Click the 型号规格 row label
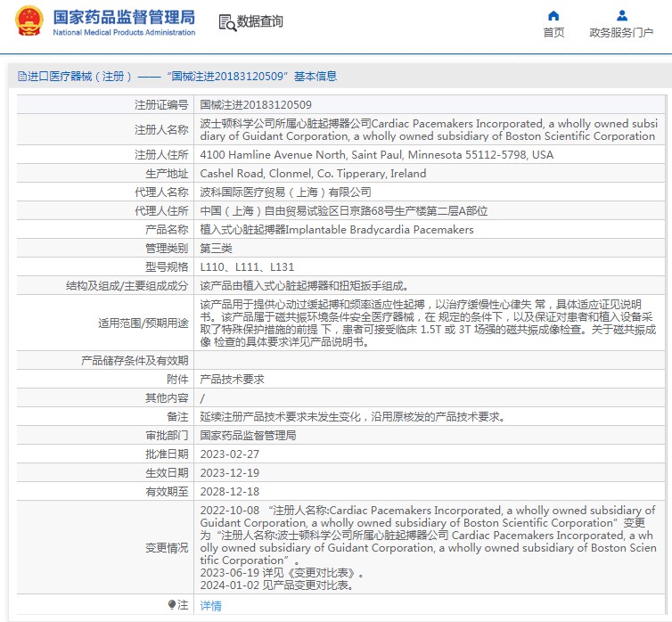 click(x=167, y=267)
